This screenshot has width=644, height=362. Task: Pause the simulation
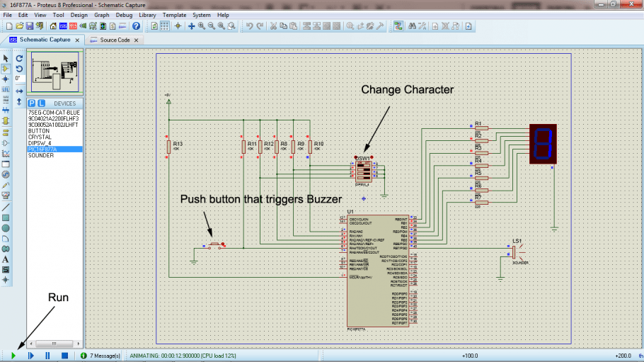point(47,356)
